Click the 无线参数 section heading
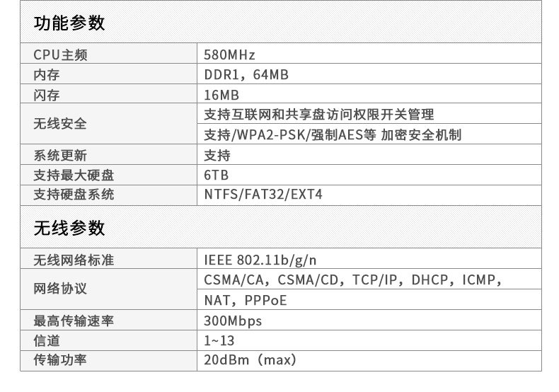 coord(69,228)
